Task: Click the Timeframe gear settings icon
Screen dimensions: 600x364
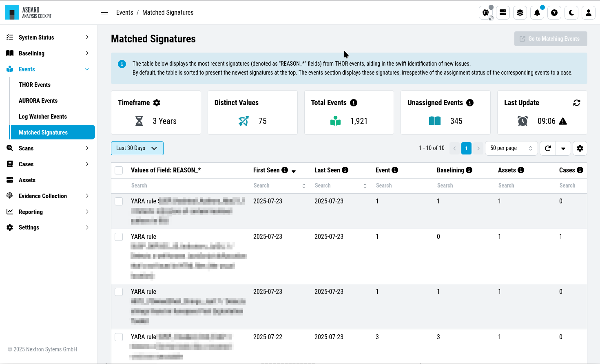Action: pyautogui.click(x=157, y=103)
